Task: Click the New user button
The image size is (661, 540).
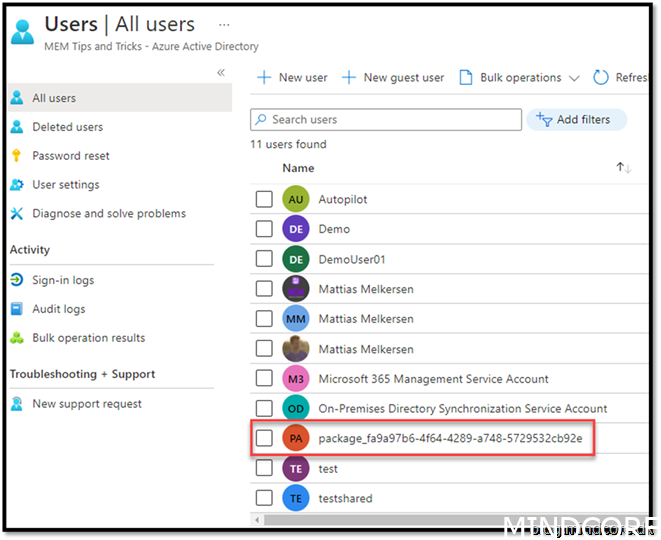Action: pyautogui.click(x=292, y=78)
